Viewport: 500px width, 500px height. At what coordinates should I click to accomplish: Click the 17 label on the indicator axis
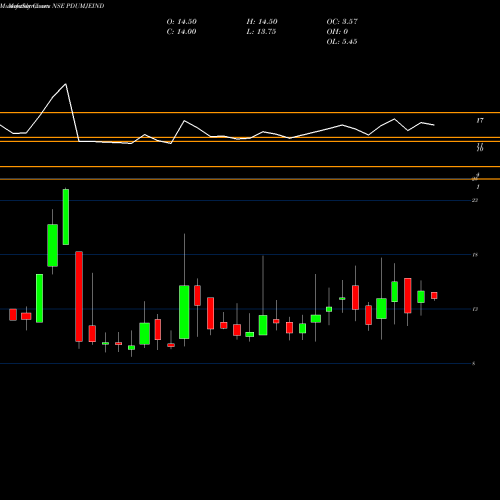point(480,121)
